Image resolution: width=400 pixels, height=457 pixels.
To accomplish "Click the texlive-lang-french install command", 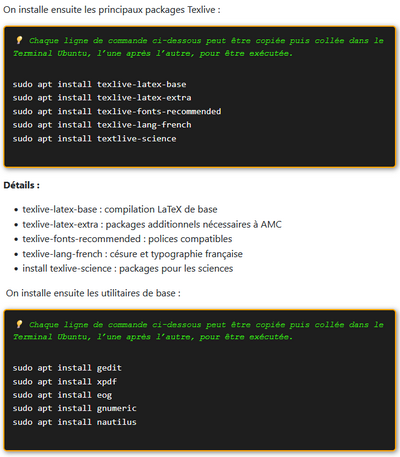I will tap(102, 125).
